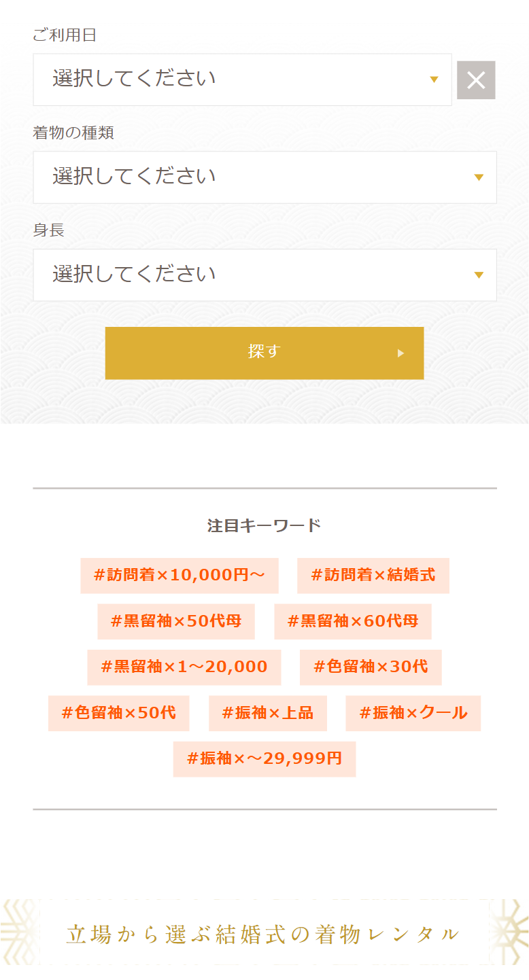Go to the #色留袖×30代 keyword
Viewport: 529px width, 980px height.
[371, 667]
